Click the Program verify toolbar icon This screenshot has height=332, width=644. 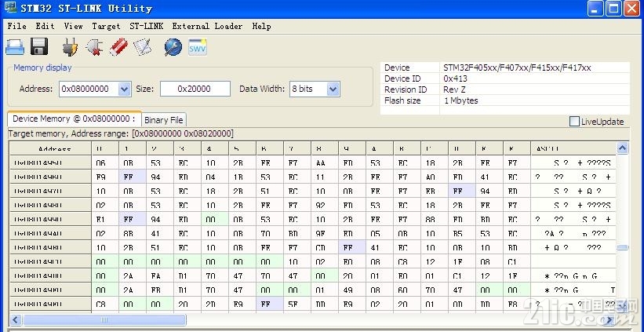[143, 47]
